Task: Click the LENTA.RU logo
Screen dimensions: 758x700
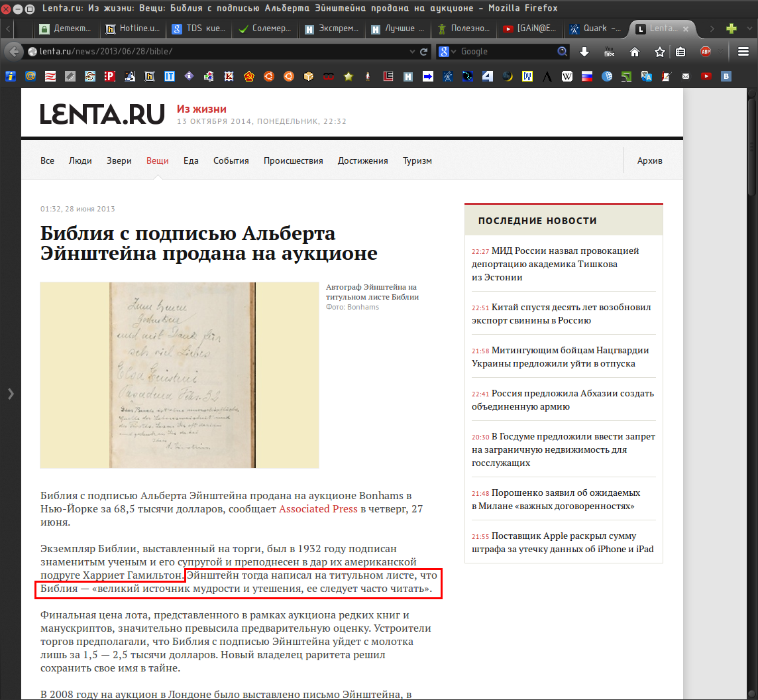Action: (102, 114)
